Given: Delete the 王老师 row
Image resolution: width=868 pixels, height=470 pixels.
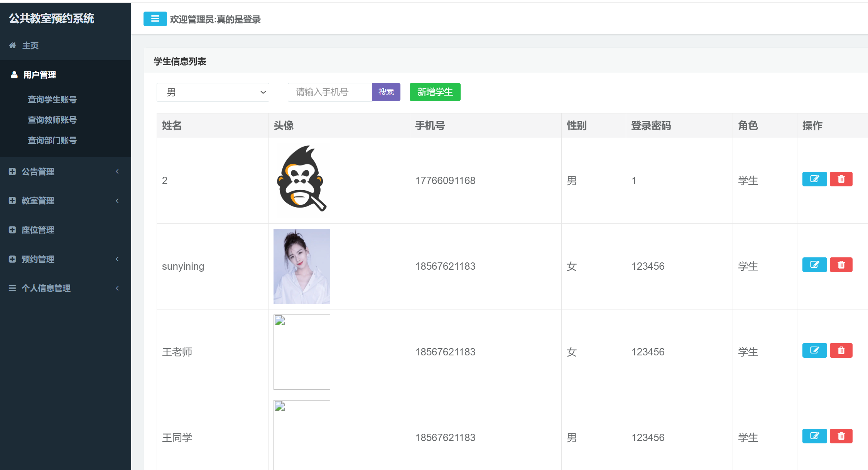Looking at the screenshot, I should point(841,350).
